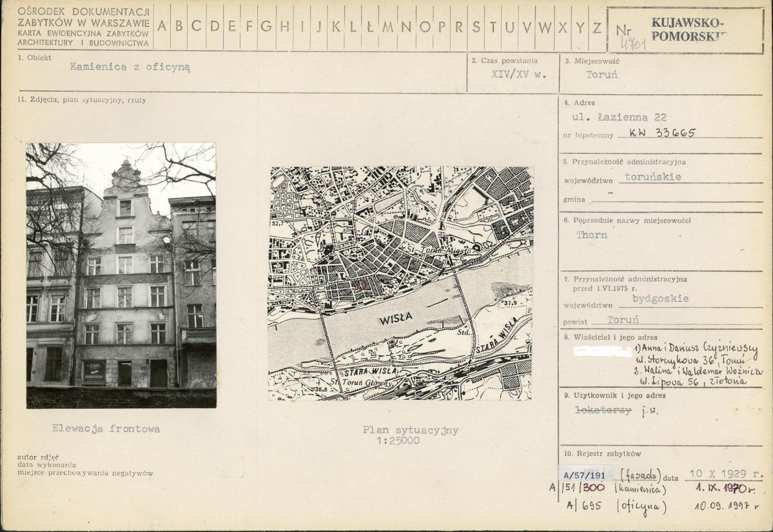Select the letter K index tab
Screen dimensions: 773x532
(x=334, y=27)
